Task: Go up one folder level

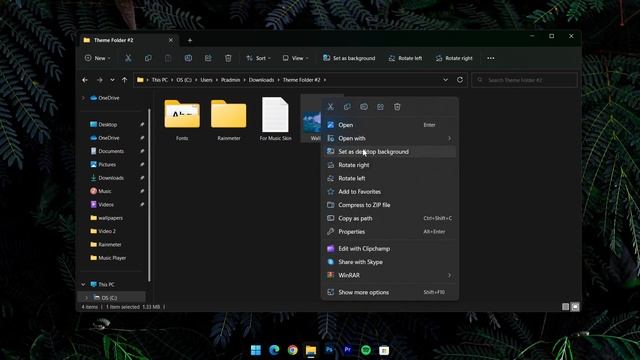Action: (x=124, y=80)
